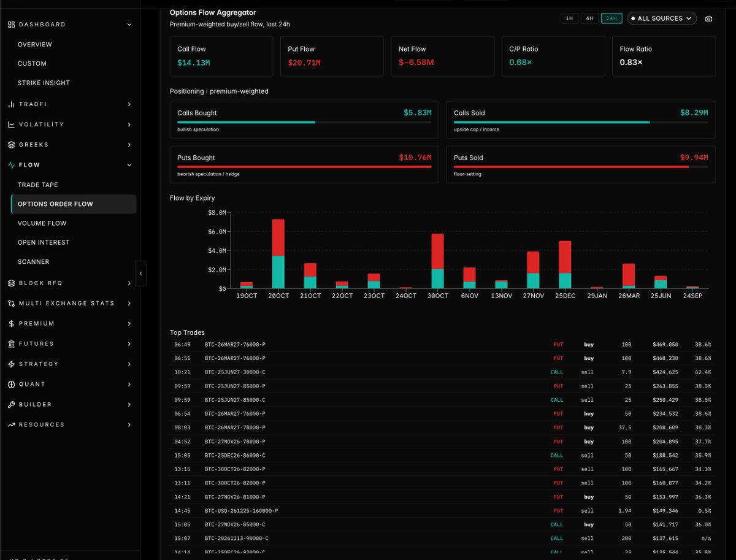Expand the TradFi section chevron
736x560 pixels.
click(129, 104)
